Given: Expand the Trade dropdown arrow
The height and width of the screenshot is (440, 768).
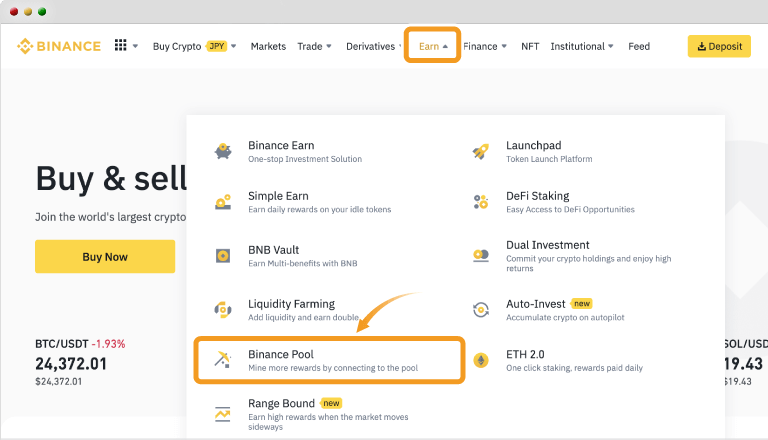Looking at the screenshot, I should point(329,47).
